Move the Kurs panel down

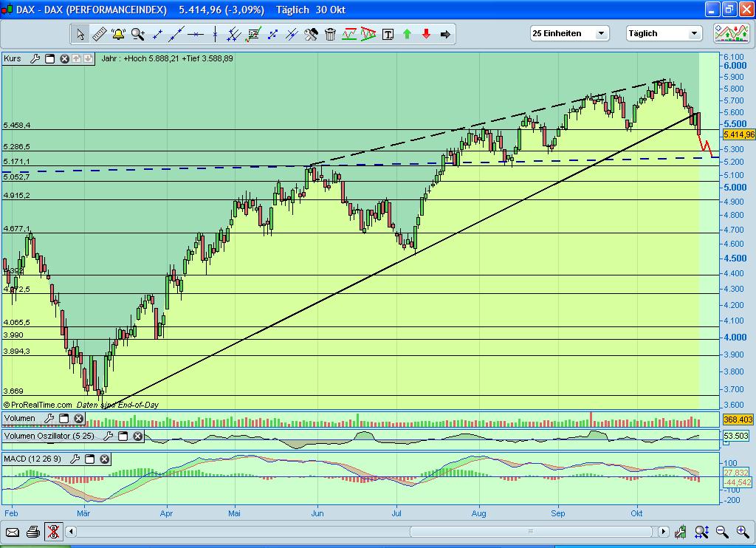(x=88, y=59)
